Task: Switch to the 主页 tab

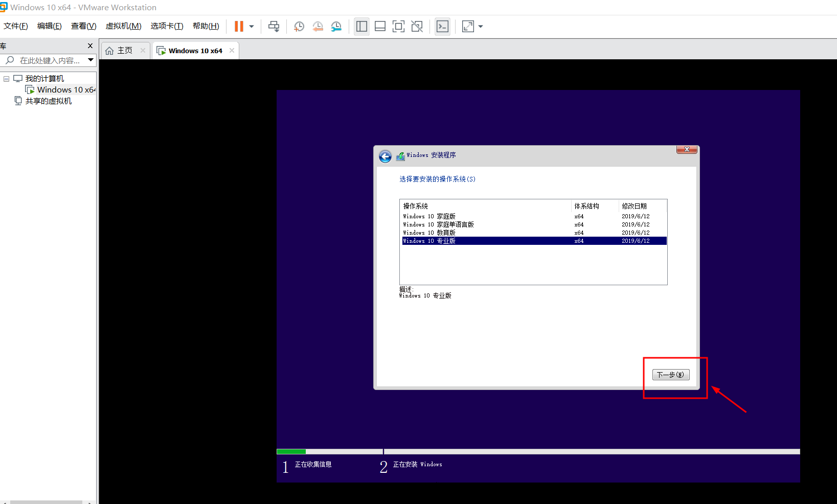Action: 125,51
